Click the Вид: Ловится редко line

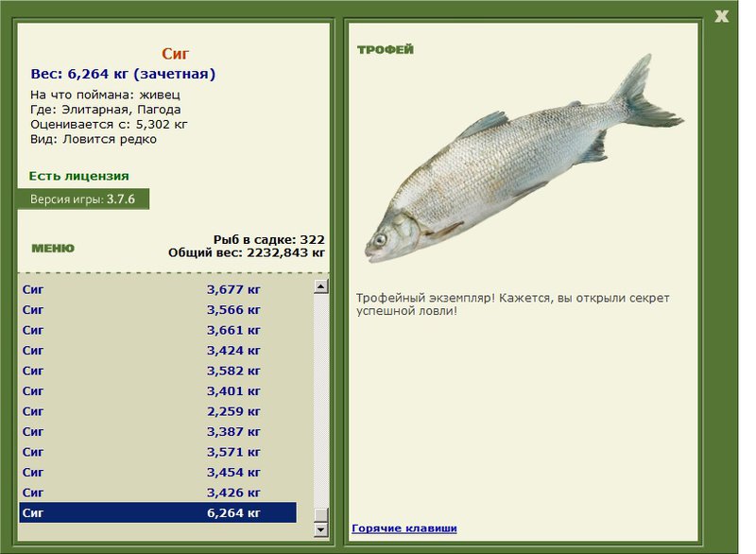[x=94, y=139]
